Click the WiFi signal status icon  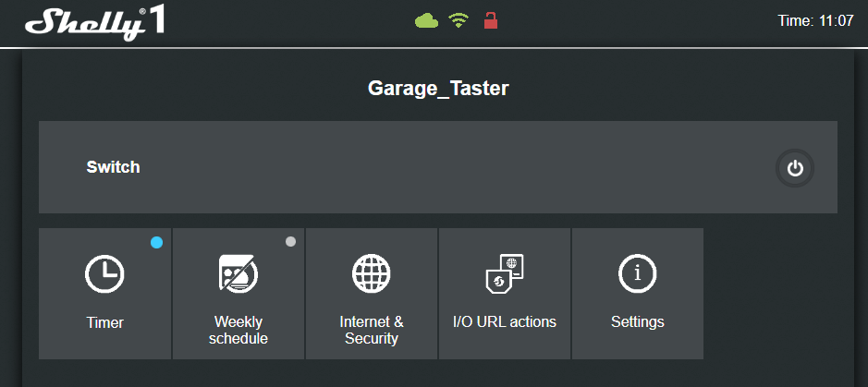click(x=458, y=20)
